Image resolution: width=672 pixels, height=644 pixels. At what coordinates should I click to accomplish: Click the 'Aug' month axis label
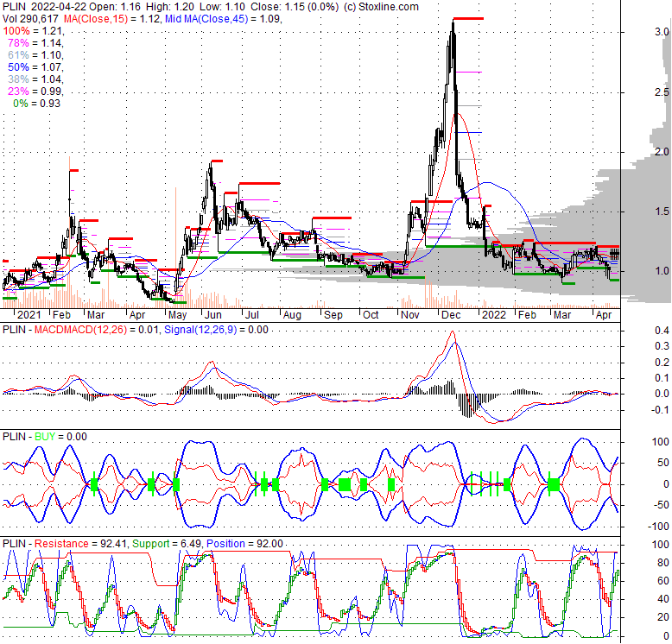point(292,315)
